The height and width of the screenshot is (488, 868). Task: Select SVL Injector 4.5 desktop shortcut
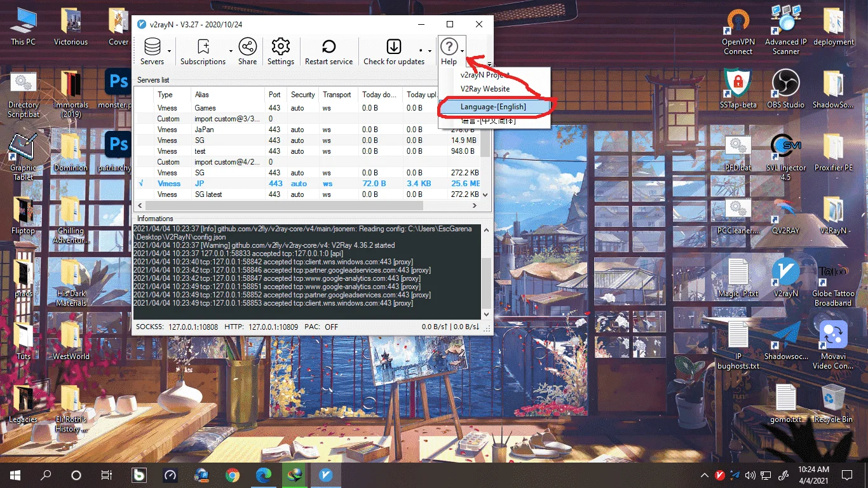pos(786,158)
